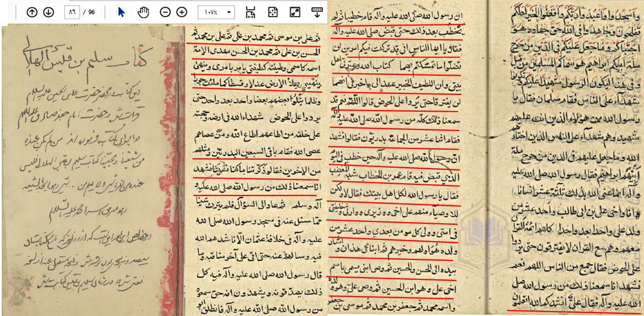
Task: Go to the next page with down arrow
Action: click(x=48, y=12)
